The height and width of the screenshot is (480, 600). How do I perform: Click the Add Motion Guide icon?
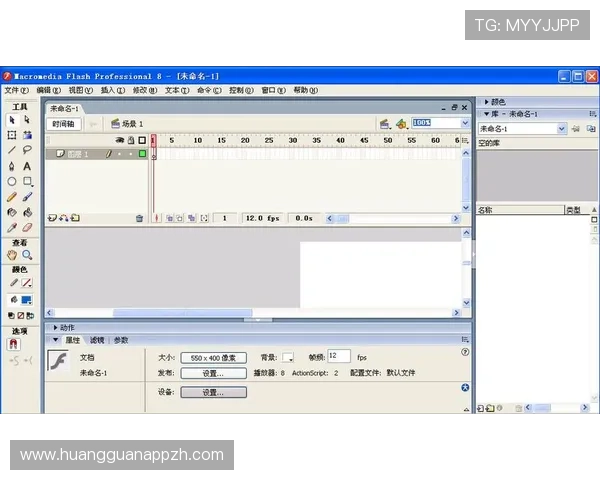(x=64, y=218)
